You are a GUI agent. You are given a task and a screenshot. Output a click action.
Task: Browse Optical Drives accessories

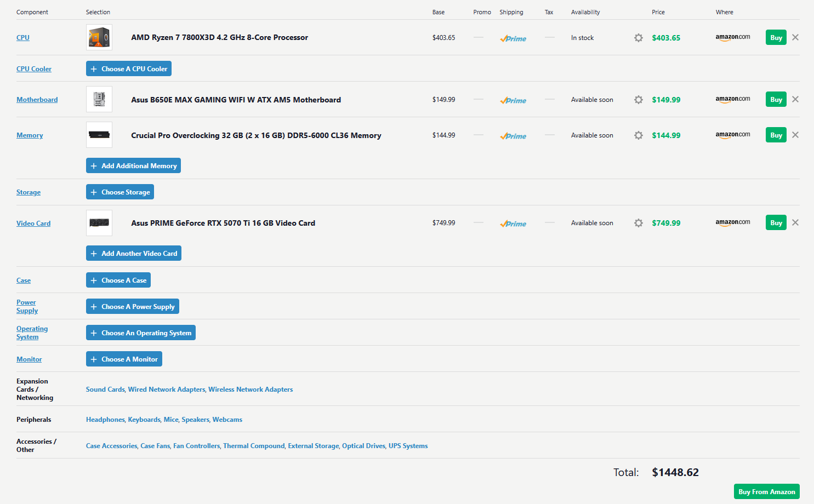click(x=363, y=446)
